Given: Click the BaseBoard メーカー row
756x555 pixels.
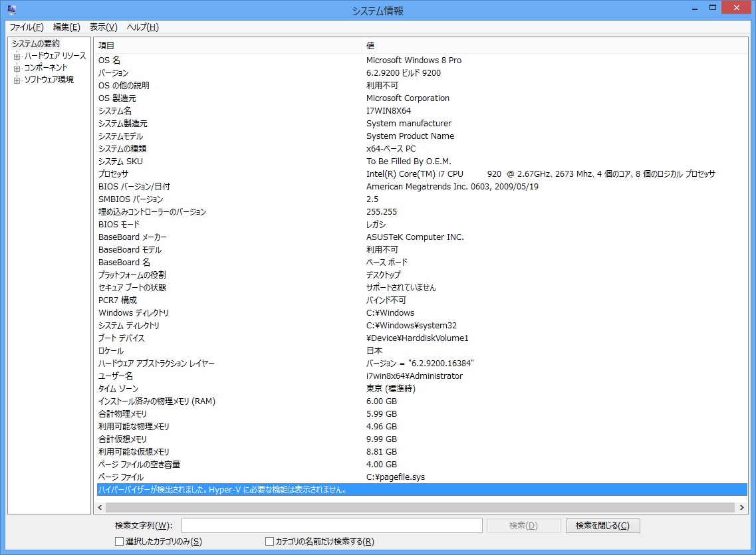Looking at the screenshot, I should pyautogui.click(x=422, y=237).
